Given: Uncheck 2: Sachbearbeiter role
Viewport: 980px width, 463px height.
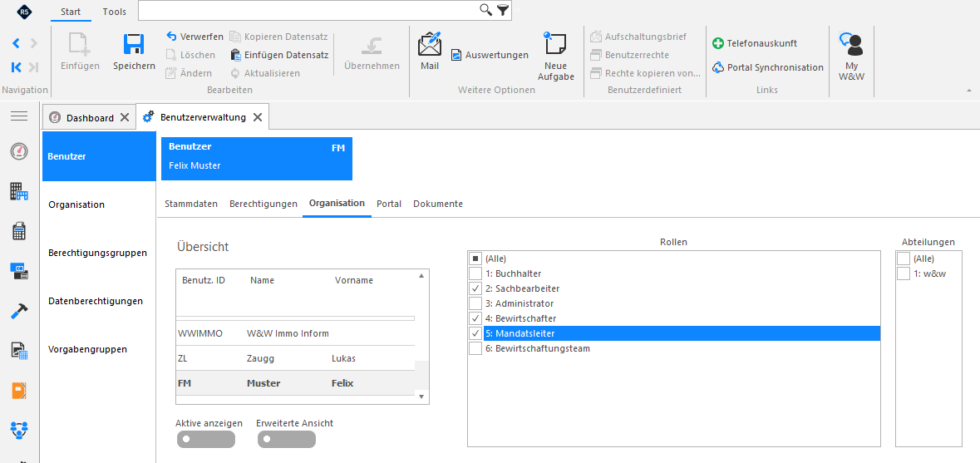Looking at the screenshot, I should click(x=475, y=288).
